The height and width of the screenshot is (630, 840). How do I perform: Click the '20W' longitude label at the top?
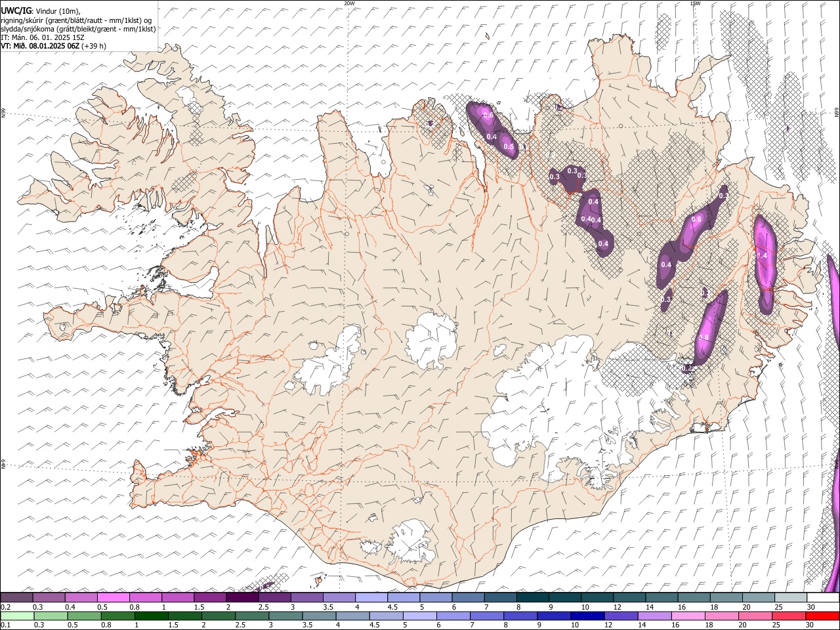349,3
